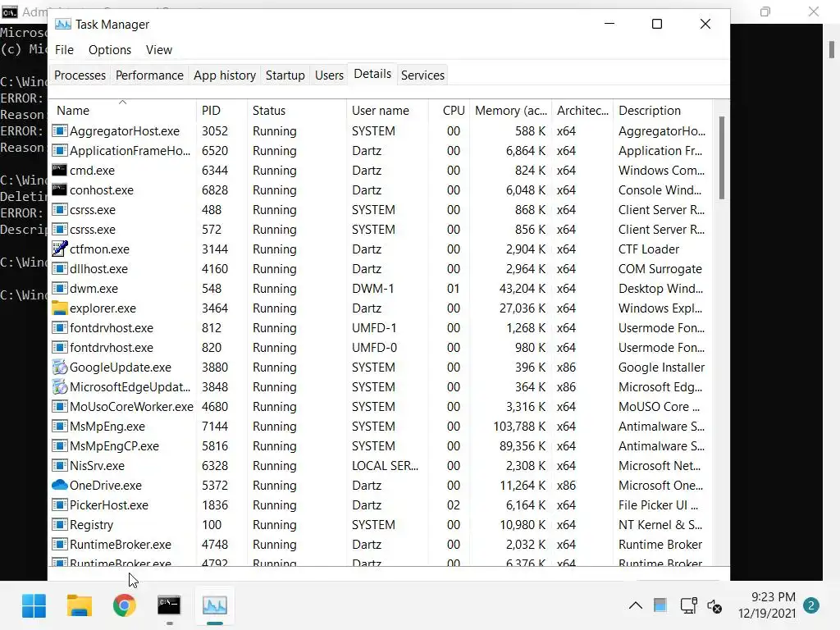Click the NisSrv.exe process icon
Image resolution: width=840 pixels, height=630 pixels.
pyautogui.click(x=59, y=466)
